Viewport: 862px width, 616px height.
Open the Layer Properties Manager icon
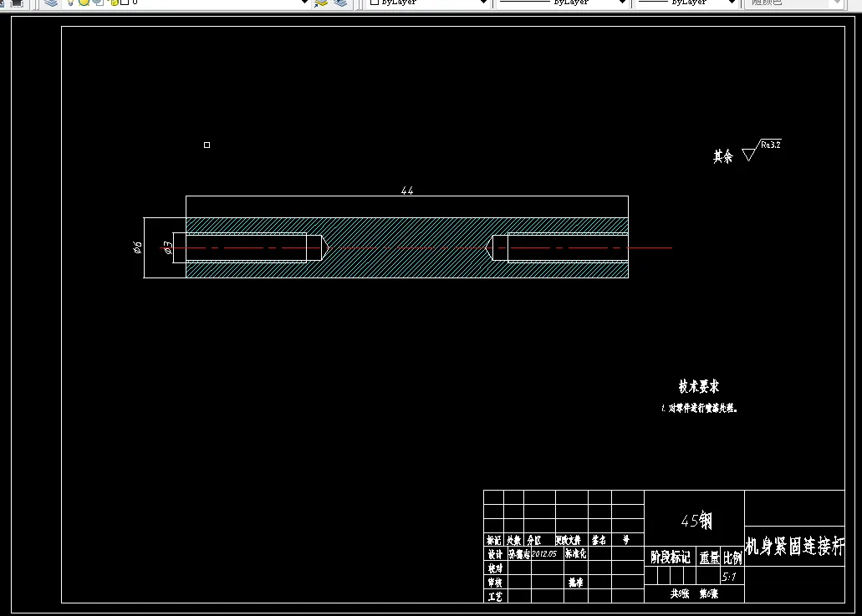click(x=51, y=3)
